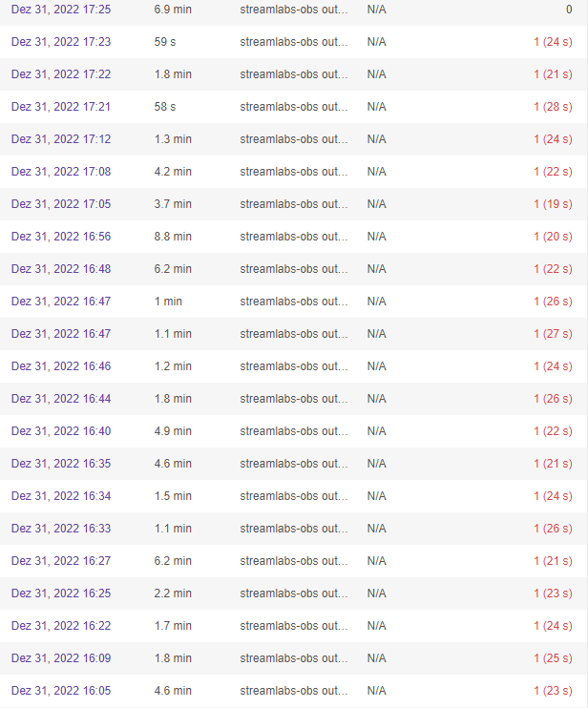Click the red 1 (19 s) value
This screenshot has height=708, width=588.
point(553,204)
